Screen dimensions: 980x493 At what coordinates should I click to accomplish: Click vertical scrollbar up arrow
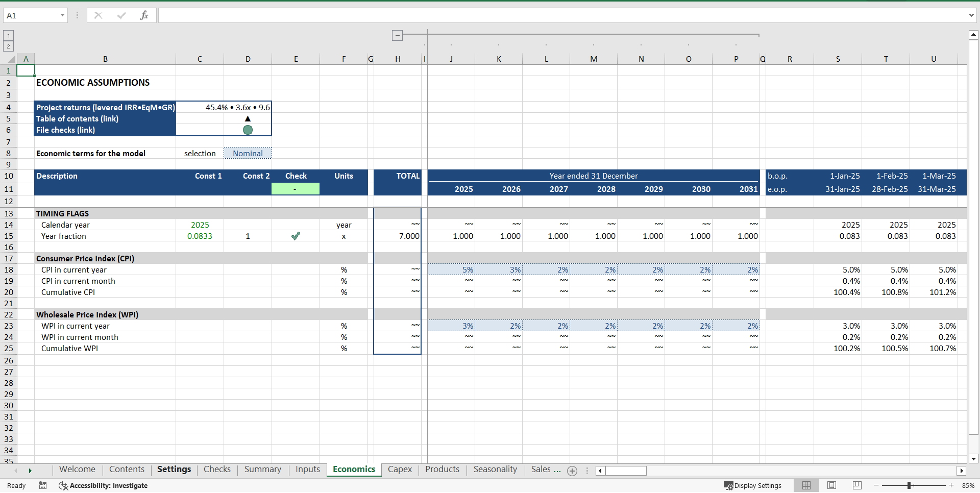[x=973, y=35]
